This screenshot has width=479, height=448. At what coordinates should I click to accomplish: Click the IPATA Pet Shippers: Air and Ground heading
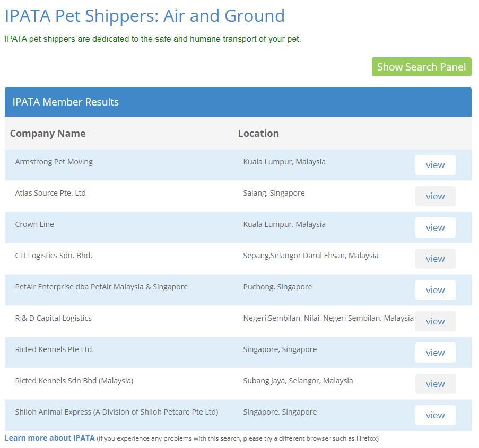145,16
